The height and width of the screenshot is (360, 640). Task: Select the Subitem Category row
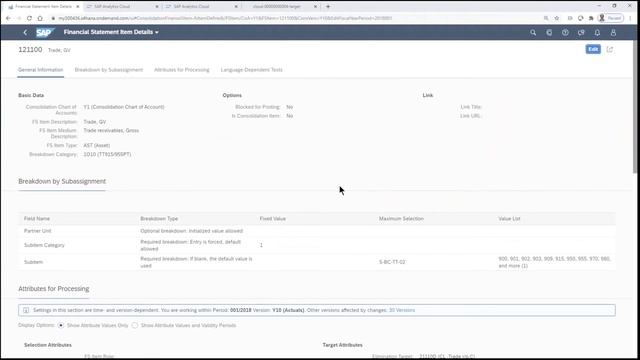click(317, 245)
